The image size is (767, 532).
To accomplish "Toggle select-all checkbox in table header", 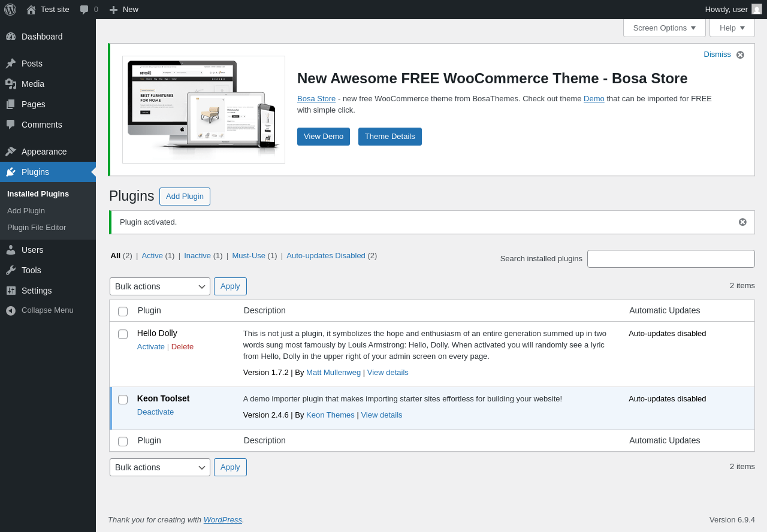I will pyautogui.click(x=123, y=312).
